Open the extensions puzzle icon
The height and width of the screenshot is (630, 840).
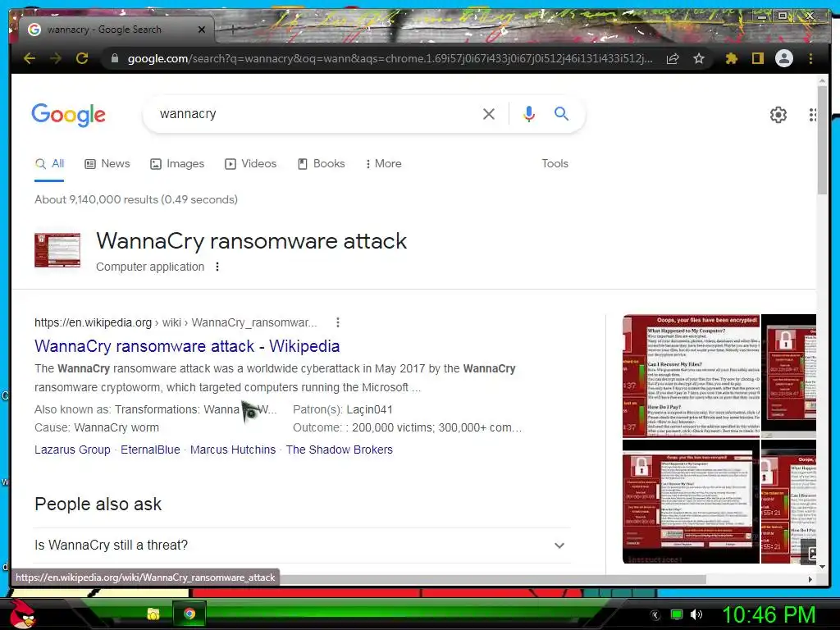[731, 58]
